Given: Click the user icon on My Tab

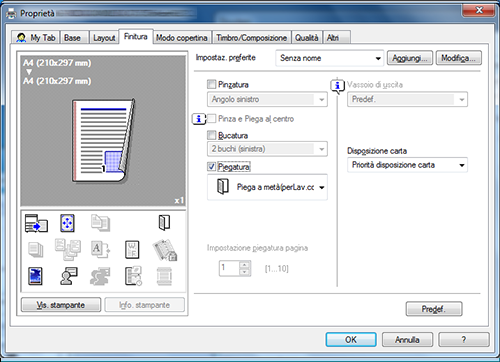Looking at the screenshot, I should pyautogui.click(x=21, y=38).
